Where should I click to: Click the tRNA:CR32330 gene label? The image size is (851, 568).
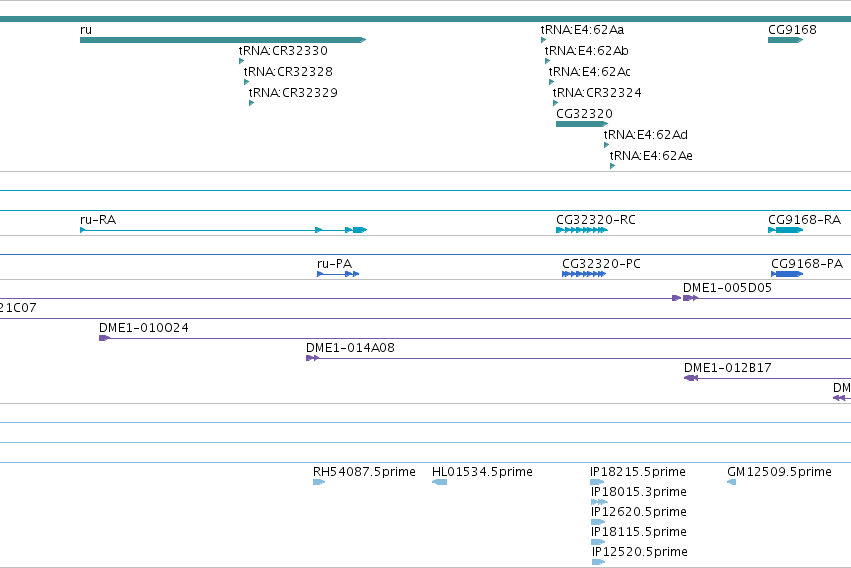coord(283,50)
